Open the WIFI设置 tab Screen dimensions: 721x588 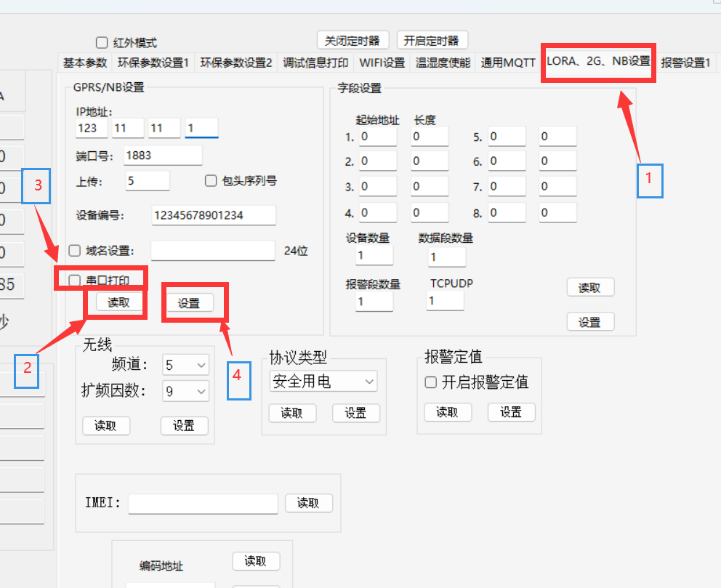point(382,63)
